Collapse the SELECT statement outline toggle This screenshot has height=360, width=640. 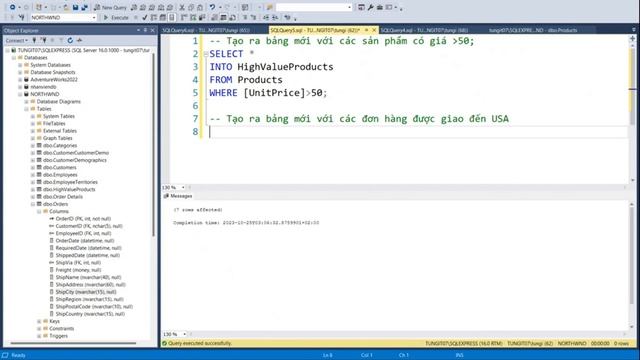[x=206, y=54]
